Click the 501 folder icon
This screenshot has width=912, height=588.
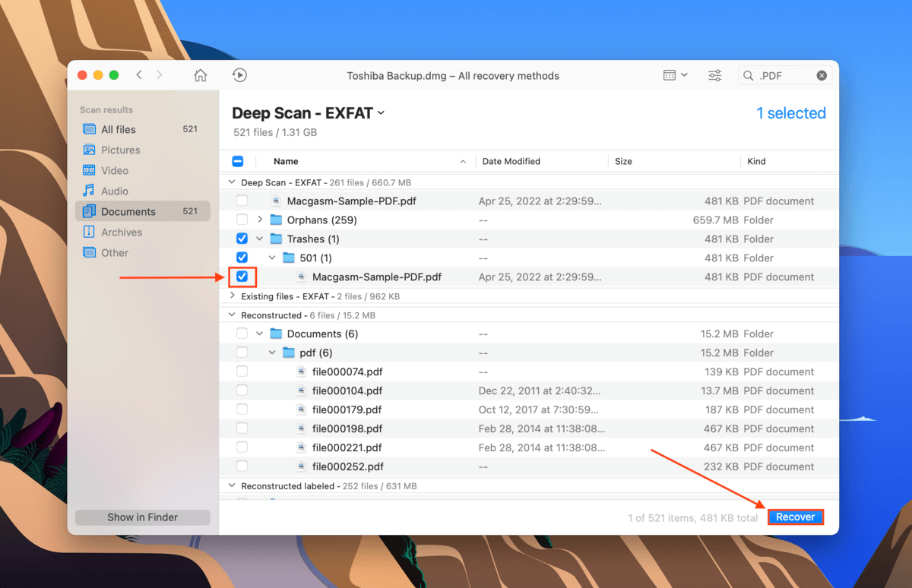(289, 258)
